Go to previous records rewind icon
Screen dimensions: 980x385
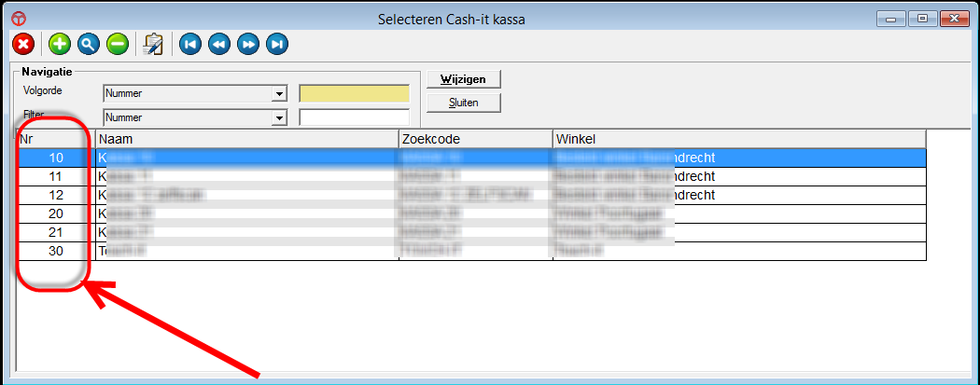coord(219,45)
